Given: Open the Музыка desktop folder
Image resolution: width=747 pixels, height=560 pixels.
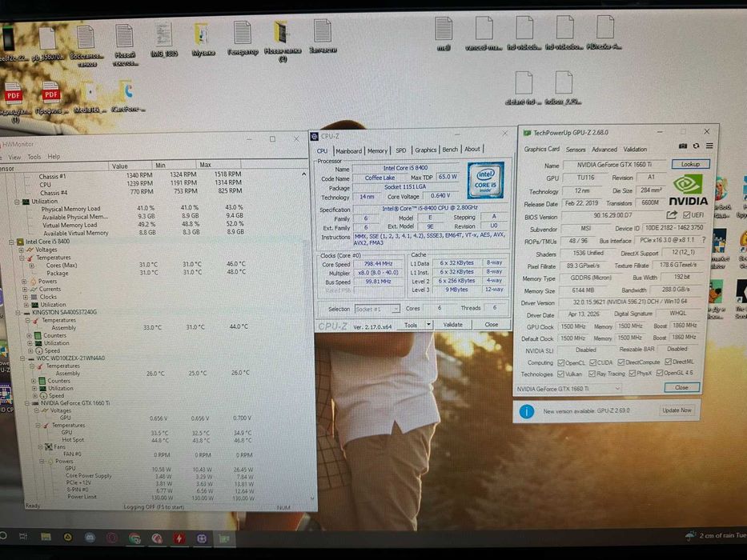Looking at the screenshot, I should click(203, 39).
